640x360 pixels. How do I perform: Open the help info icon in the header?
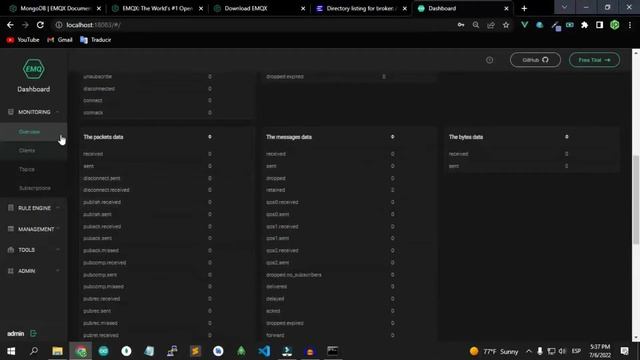pyautogui.click(x=489, y=60)
